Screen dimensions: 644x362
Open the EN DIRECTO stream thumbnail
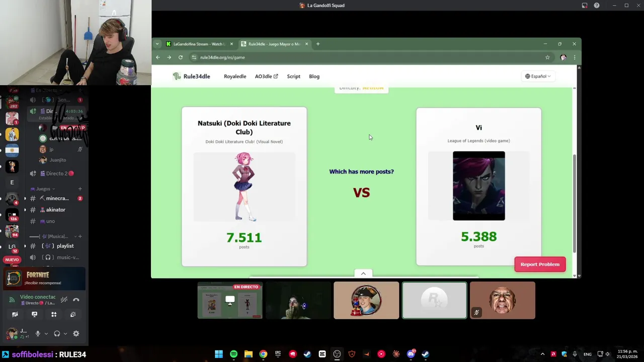pos(230,301)
